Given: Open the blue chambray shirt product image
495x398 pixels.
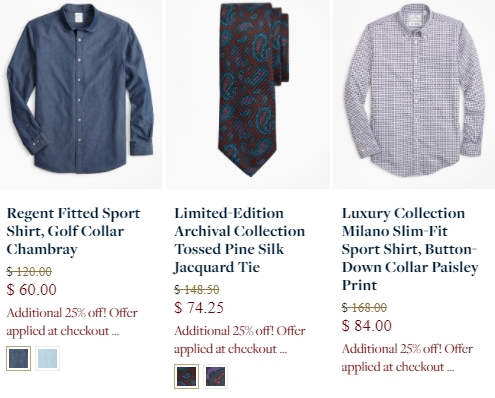Looking at the screenshot, I should tap(81, 94).
